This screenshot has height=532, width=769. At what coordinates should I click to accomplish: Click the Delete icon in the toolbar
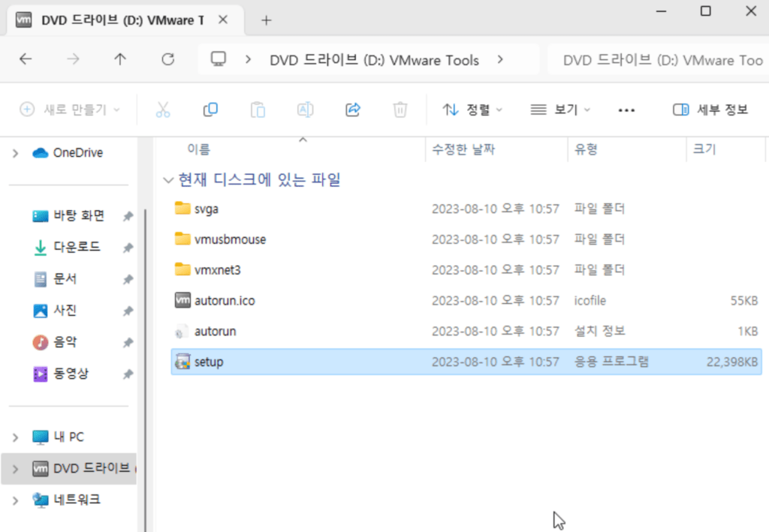click(x=400, y=110)
